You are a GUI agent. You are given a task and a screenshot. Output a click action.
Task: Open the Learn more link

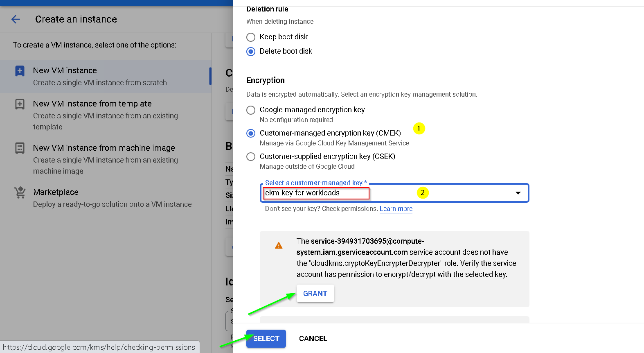(x=396, y=209)
